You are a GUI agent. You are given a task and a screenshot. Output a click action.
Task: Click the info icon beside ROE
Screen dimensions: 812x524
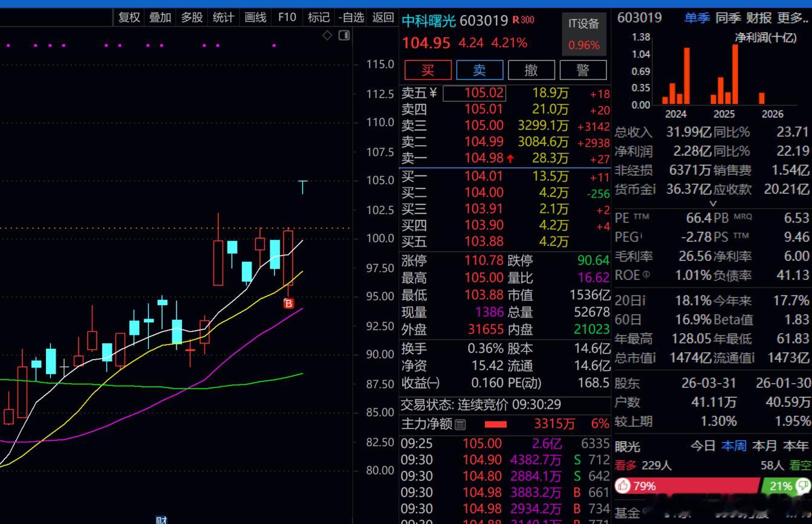coord(646,274)
